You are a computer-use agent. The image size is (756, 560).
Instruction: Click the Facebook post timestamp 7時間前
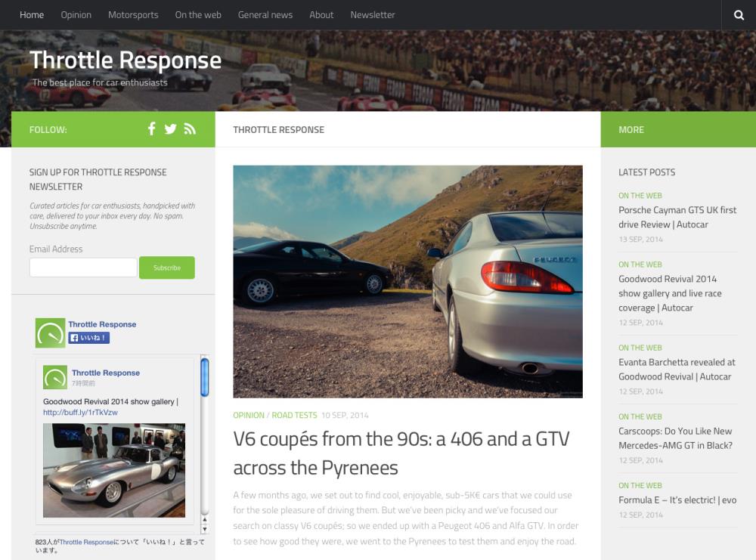click(x=83, y=384)
